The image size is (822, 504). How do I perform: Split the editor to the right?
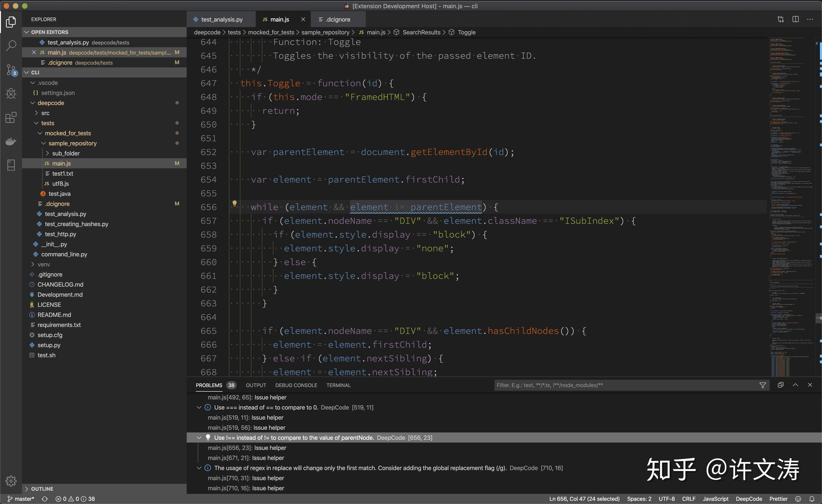pos(796,19)
